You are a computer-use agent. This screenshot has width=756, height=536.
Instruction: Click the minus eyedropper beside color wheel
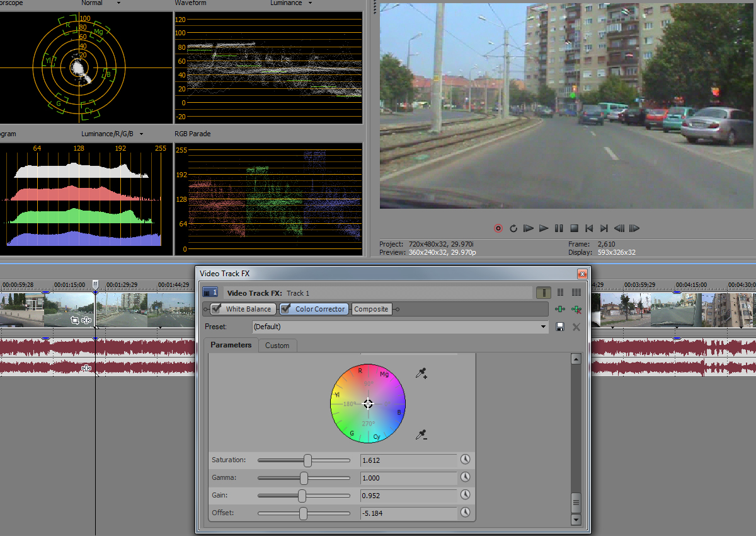click(421, 435)
